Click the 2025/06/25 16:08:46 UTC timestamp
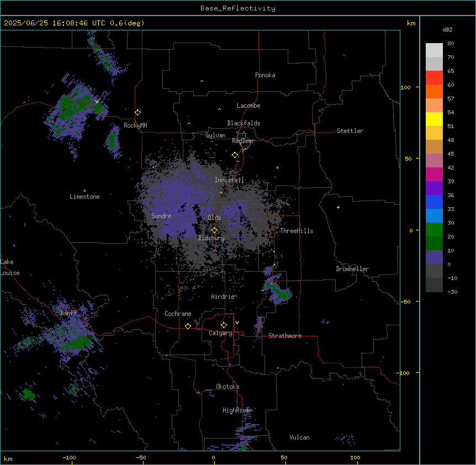 55,23
